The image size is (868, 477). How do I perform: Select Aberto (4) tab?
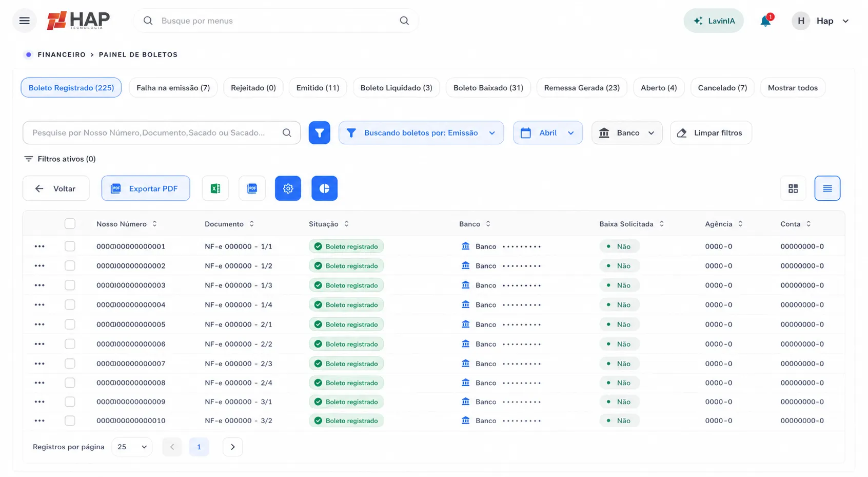(659, 88)
